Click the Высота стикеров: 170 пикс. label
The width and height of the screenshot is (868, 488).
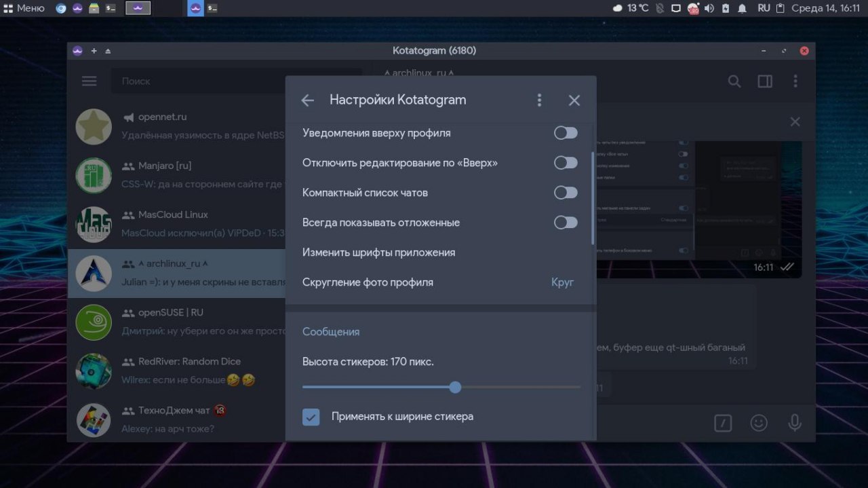(x=368, y=362)
